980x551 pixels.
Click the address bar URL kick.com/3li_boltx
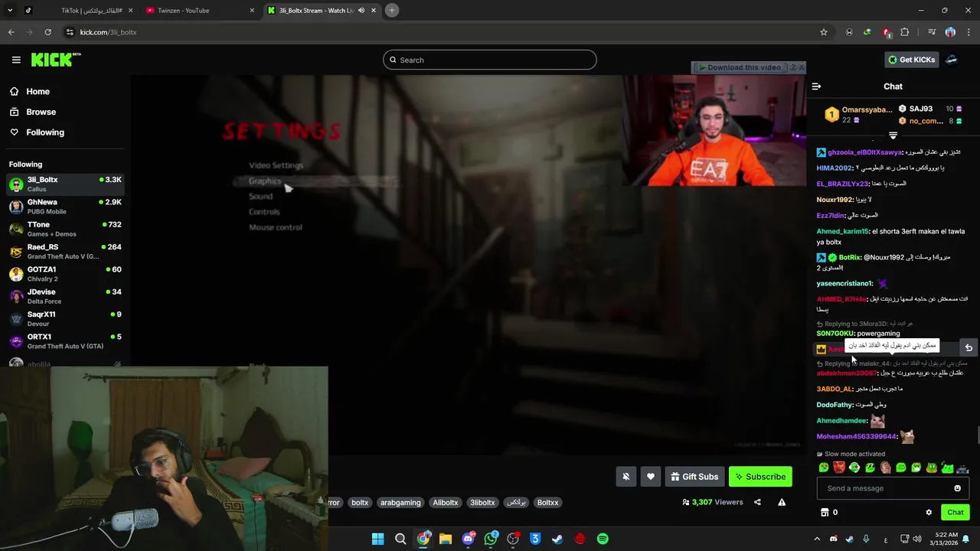point(108,32)
